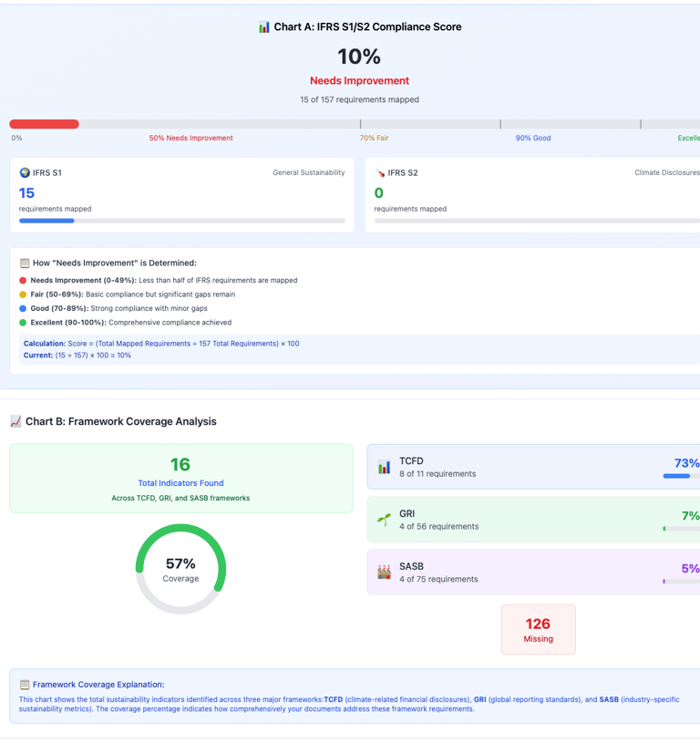This screenshot has width=700, height=743.
Task: Click the yellow dot for Fair legend
Action: (x=23, y=294)
